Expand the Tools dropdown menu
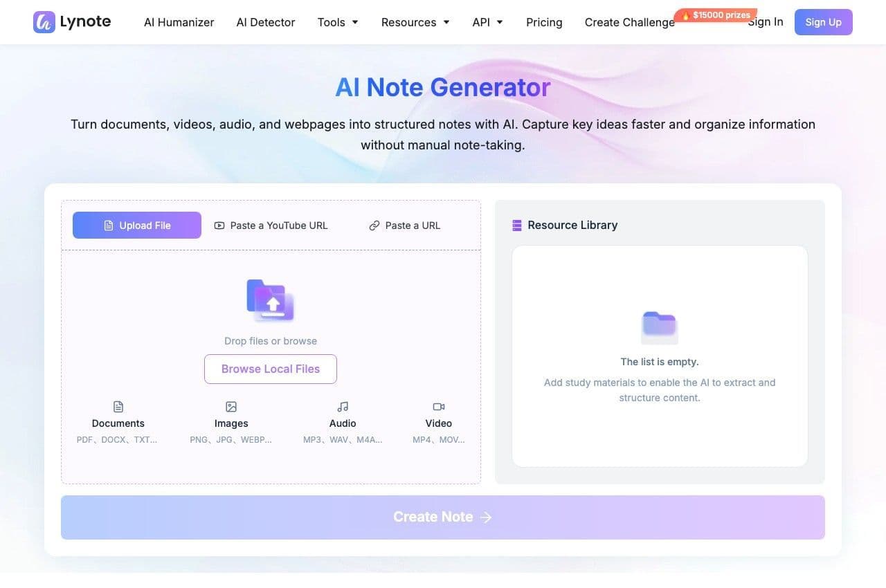This screenshot has width=886, height=588. coord(338,22)
